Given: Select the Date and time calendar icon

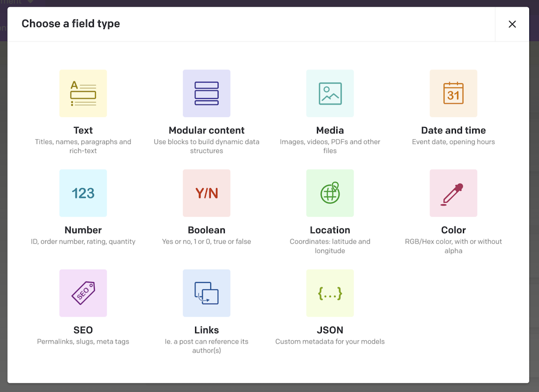Looking at the screenshot, I should coord(453,93).
